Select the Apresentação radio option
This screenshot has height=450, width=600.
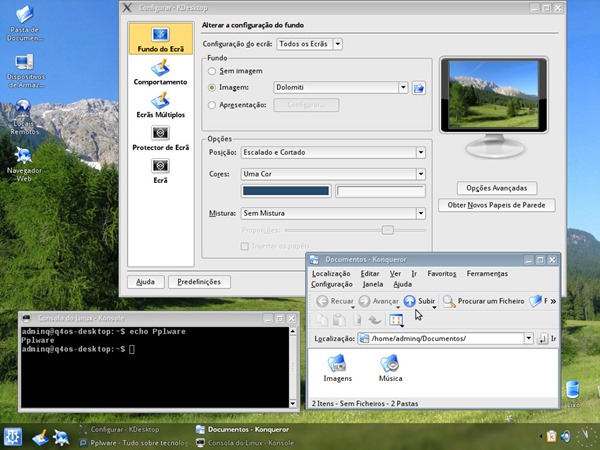click(212, 105)
